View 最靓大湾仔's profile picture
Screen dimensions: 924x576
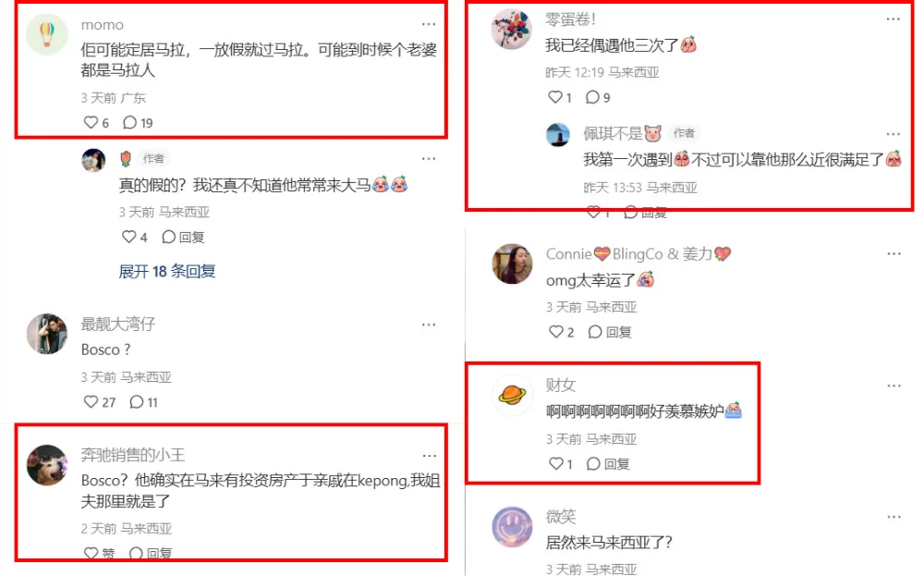47,334
